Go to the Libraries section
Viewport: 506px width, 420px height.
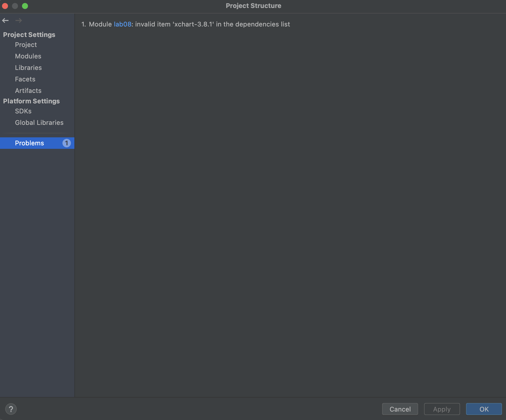[x=28, y=68]
